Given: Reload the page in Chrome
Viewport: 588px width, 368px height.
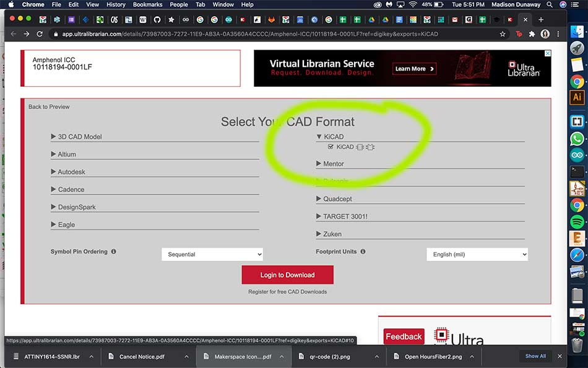Looking at the screenshot, I should point(40,34).
